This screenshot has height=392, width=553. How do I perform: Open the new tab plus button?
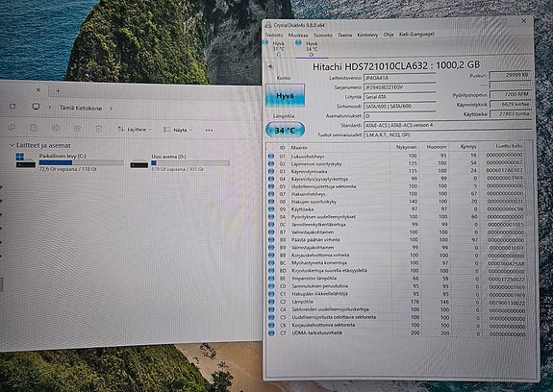click(x=59, y=90)
